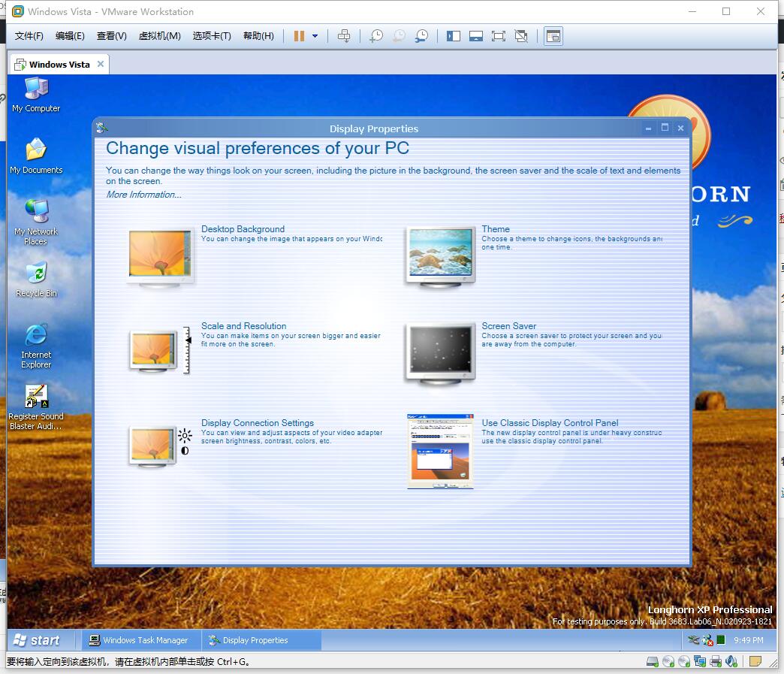This screenshot has width=784, height=674.
Task: Open the 选项卡(T) menu
Action: tap(212, 36)
